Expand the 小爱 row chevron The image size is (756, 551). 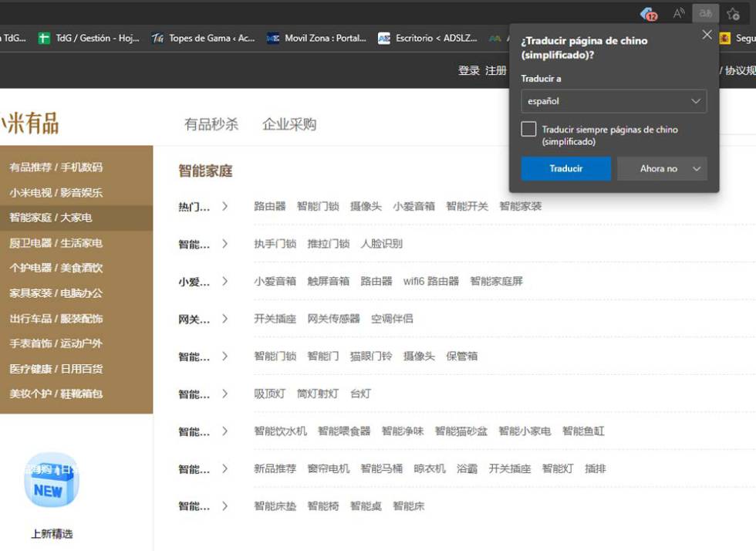tap(224, 282)
